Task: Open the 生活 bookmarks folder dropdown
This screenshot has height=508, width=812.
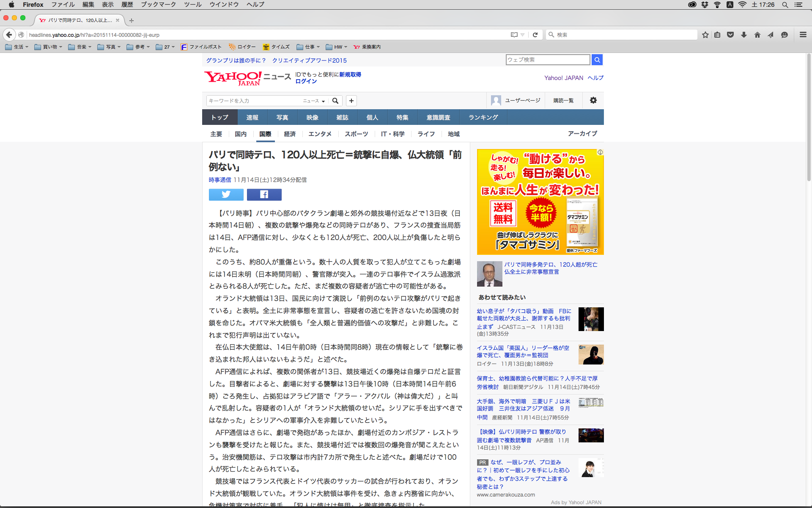Action: [x=17, y=47]
